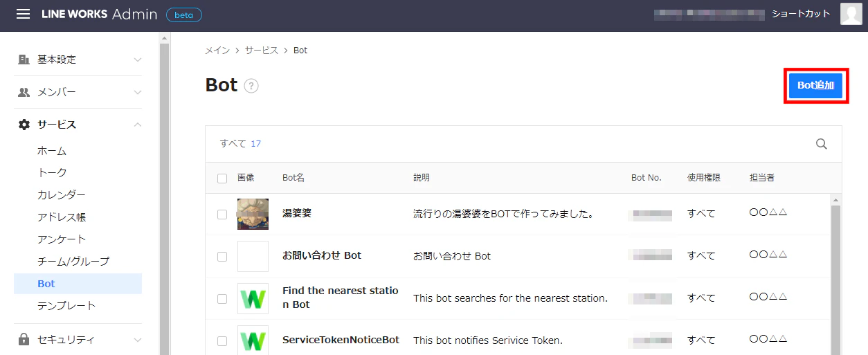Go to サービス breadcrumb
This screenshot has width=868, height=355.
point(261,51)
